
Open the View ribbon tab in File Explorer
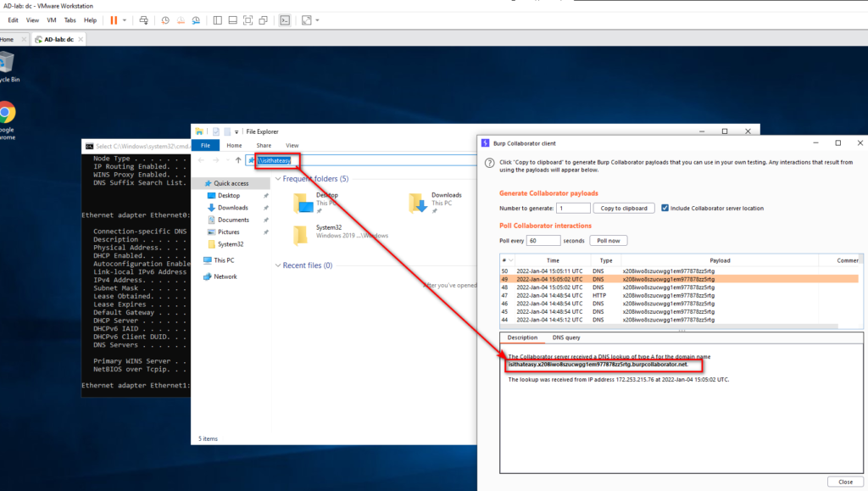pyautogui.click(x=292, y=146)
